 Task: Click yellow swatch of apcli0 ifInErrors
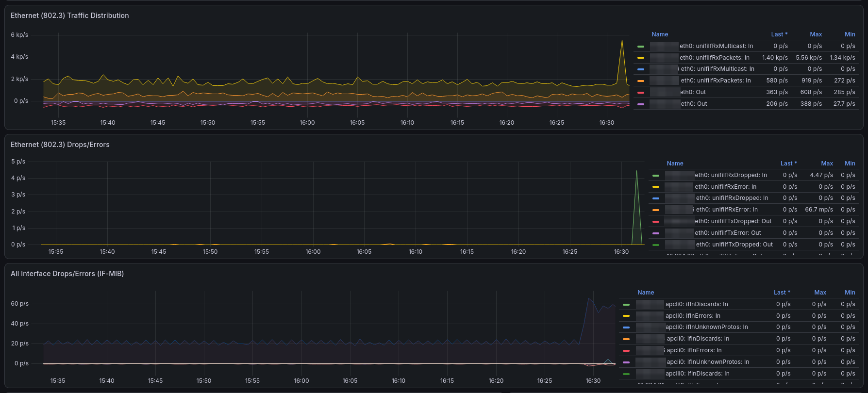626,316
